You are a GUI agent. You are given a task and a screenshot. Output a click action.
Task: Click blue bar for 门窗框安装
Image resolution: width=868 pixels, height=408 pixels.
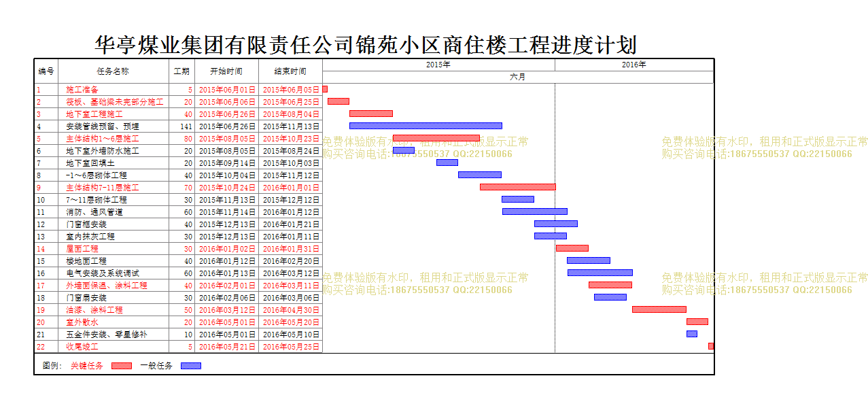[x=556, y=224]
